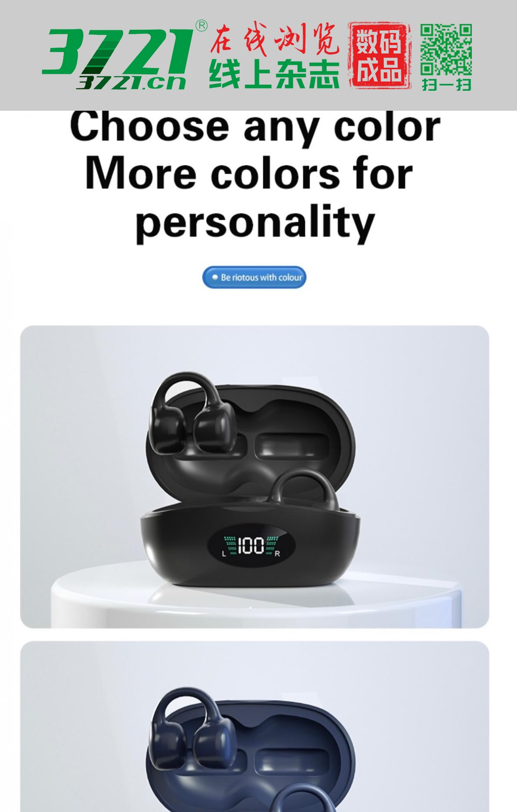Viewport: 517px width, 812px height.
Task: Tap the QR code image
Action: (x=446, y=49)
